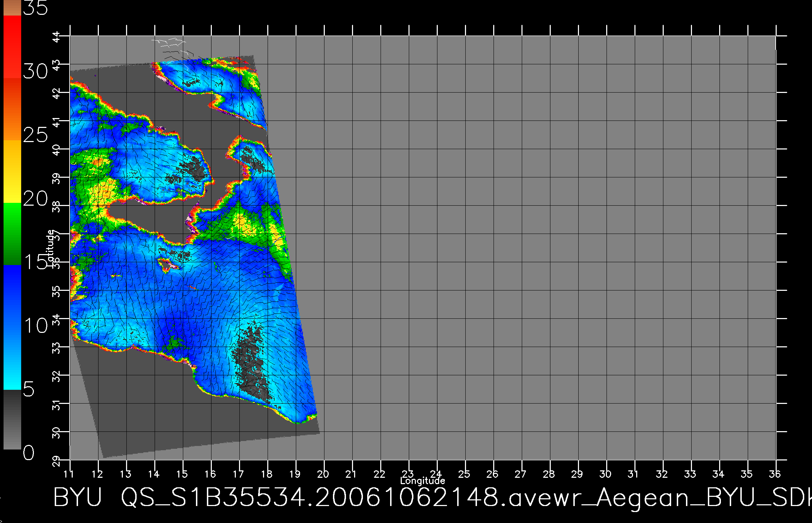The image size is (812, 523).
Task: Click longitude tick label '16'
Action: (210, 474)
